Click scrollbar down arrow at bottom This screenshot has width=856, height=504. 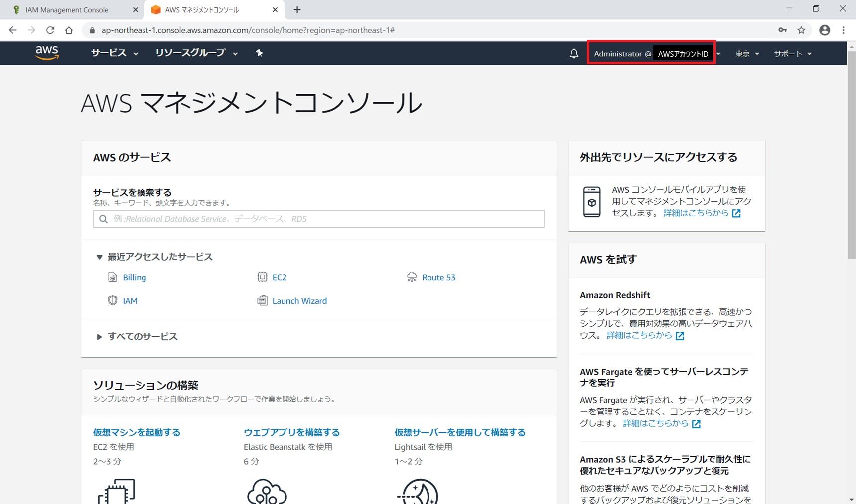tap(852, 499)
